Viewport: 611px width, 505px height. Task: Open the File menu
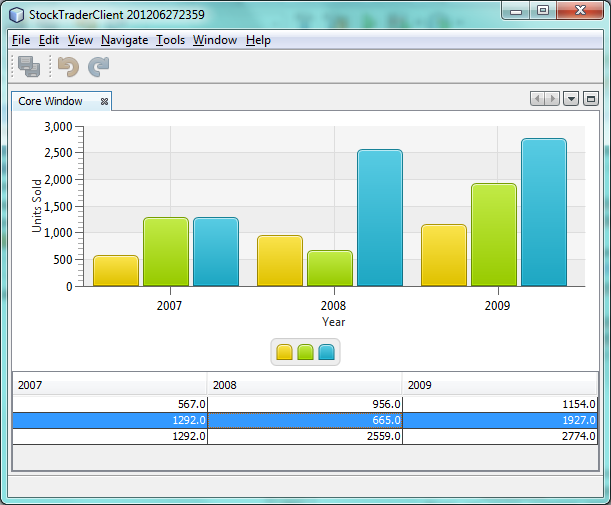pos(21,40)
